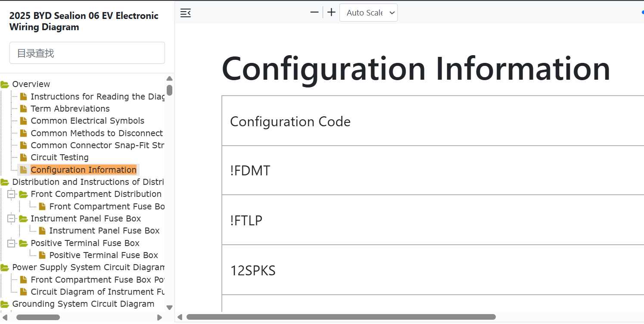Click the Instrument Panel Fuse Box folder icon
644x324 pixels.
click(23, 219)
